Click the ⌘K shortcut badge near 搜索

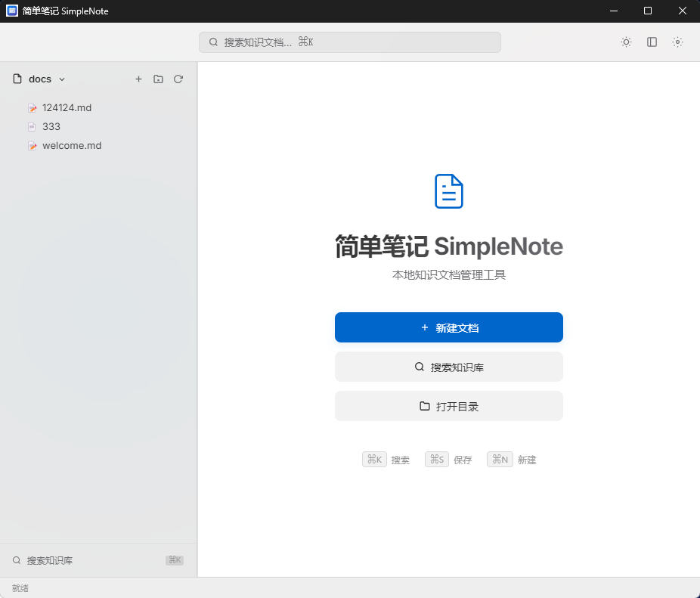[374, 459]
